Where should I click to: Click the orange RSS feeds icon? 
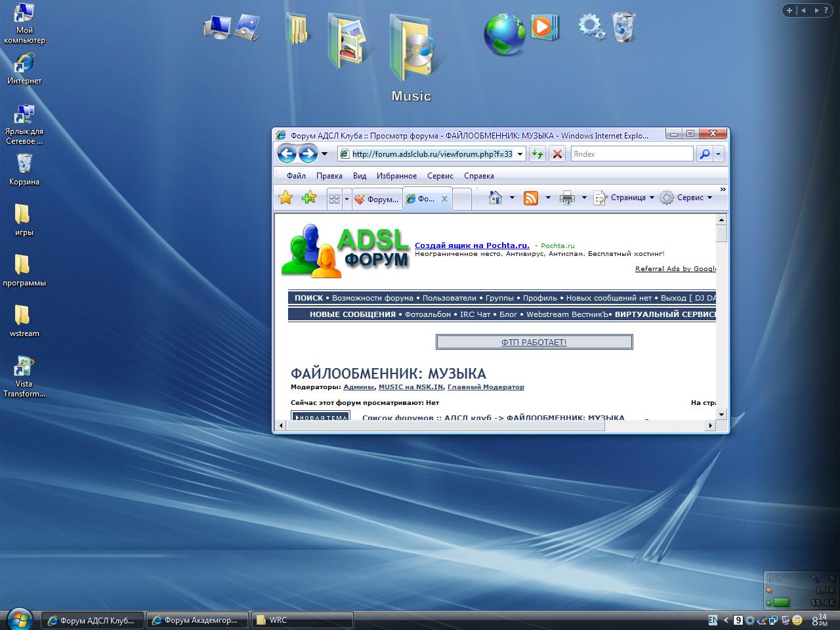click(531, 198)
